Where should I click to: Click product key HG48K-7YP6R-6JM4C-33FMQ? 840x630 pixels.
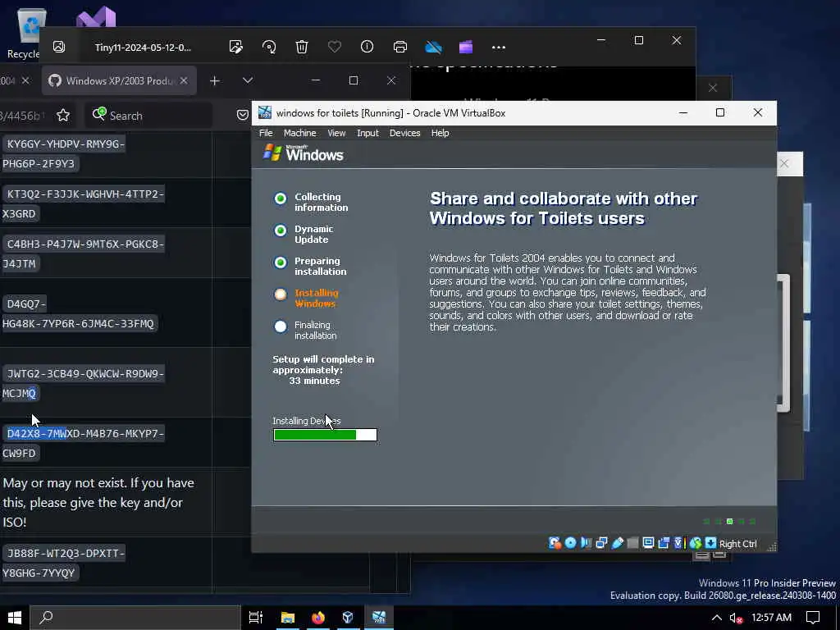click(x=78, y=323)
